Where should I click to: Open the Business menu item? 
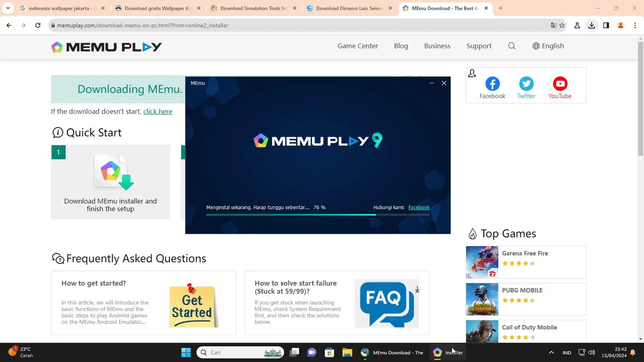pos(437,46)
